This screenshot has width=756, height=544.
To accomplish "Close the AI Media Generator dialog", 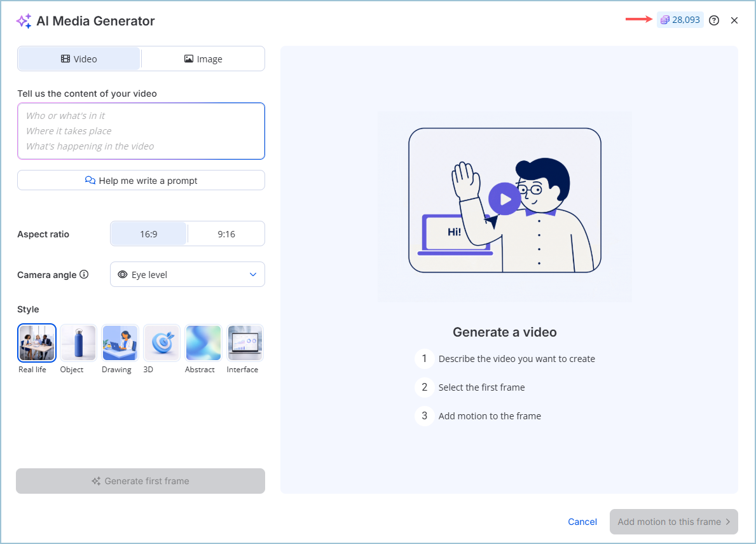I will [x=734, y=20].
